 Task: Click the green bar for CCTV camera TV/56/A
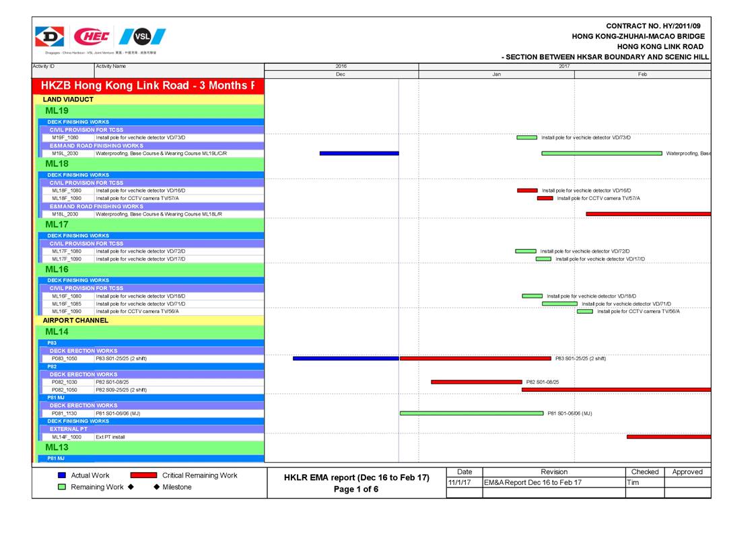tap(585, 312)
